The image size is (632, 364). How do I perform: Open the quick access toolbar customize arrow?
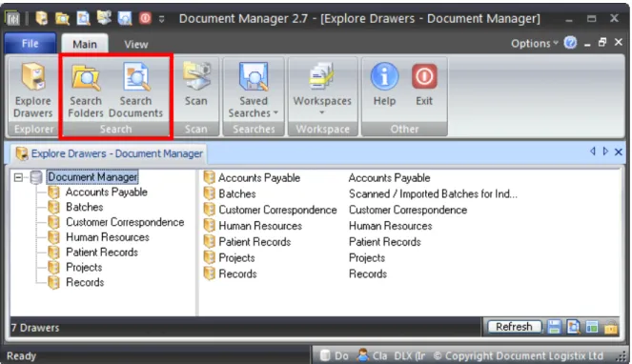click(162, 19)
